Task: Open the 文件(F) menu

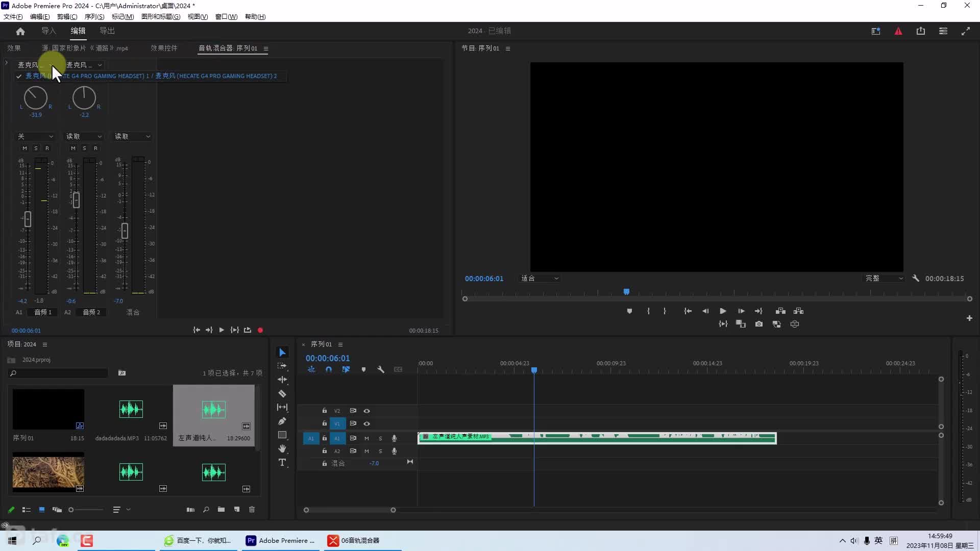Action: point(13,17)
